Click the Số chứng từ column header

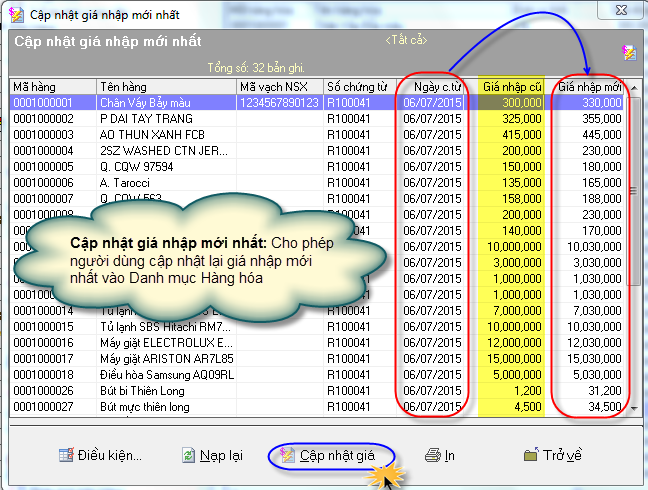358,87
